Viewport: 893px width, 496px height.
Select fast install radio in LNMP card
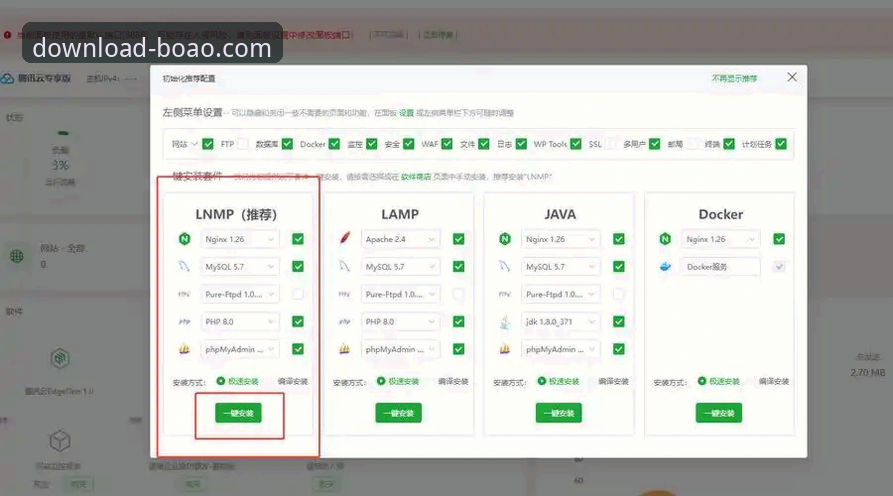pos(221,381)
